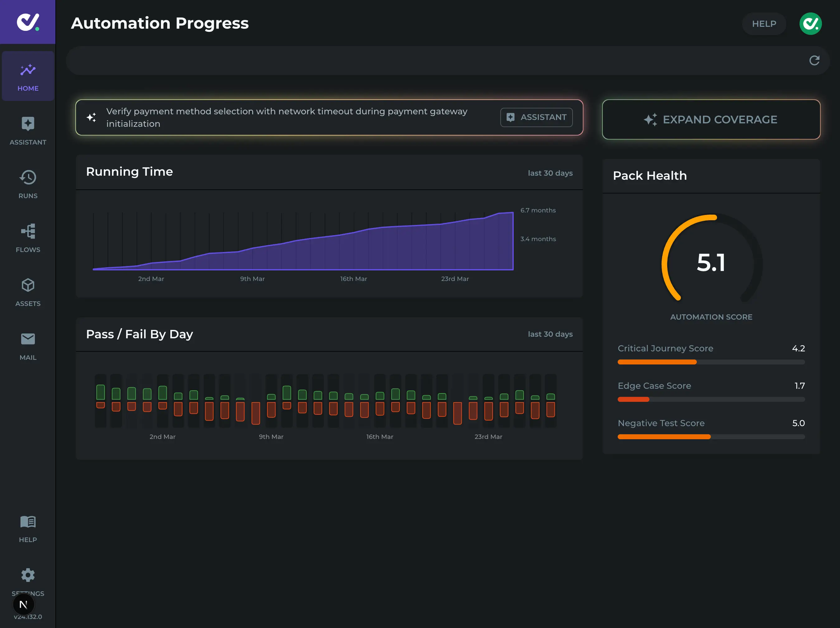Click the ASSISTANT button on the suggestion banner
Image resolution: width=840 pixels, height=628 pixels.
(x=536, y=117)
